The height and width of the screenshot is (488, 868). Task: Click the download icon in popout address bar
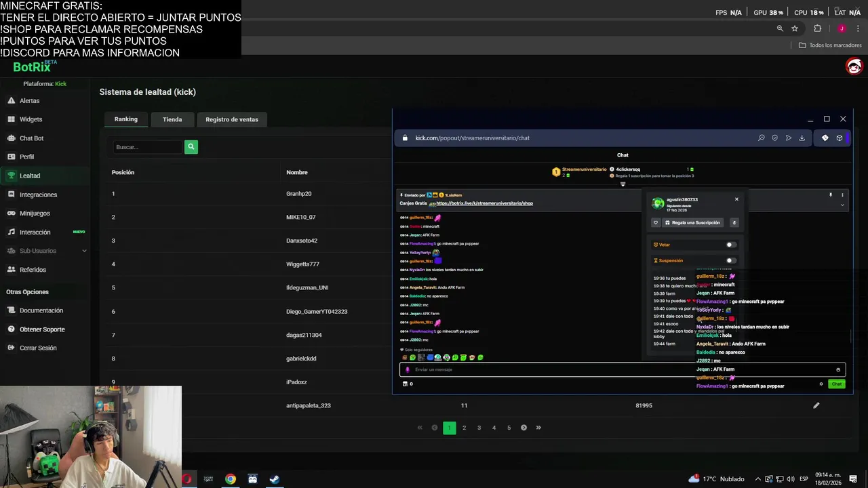click(802, 138)
